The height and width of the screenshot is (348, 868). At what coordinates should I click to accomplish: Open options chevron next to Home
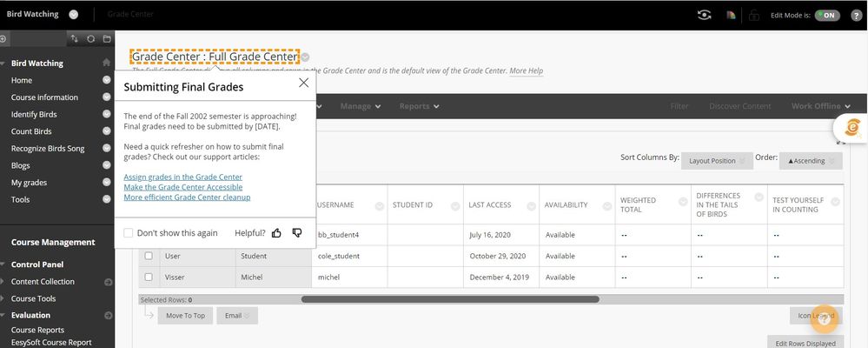pos(106,80)
